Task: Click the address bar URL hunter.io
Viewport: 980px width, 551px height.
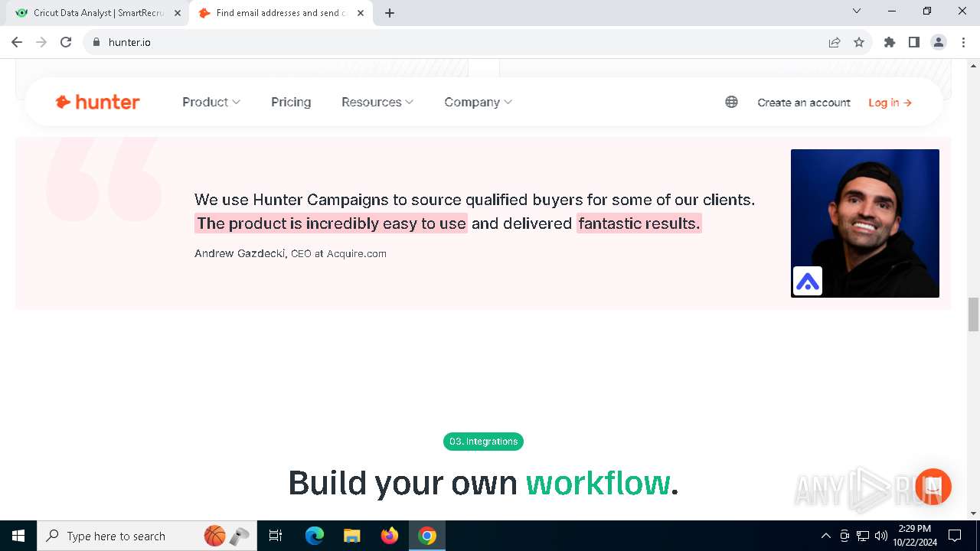Action: [x=129, y=42]
